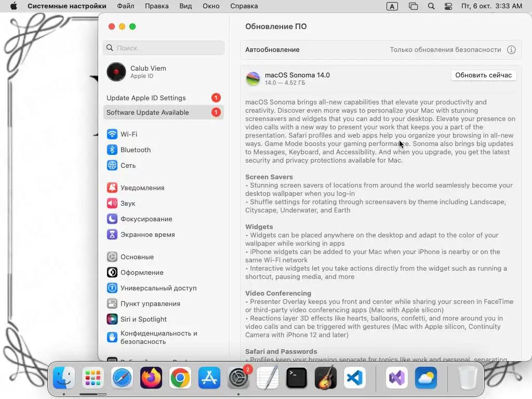
Task: Select the Сеть globe icon
Action: coord(112,165)
